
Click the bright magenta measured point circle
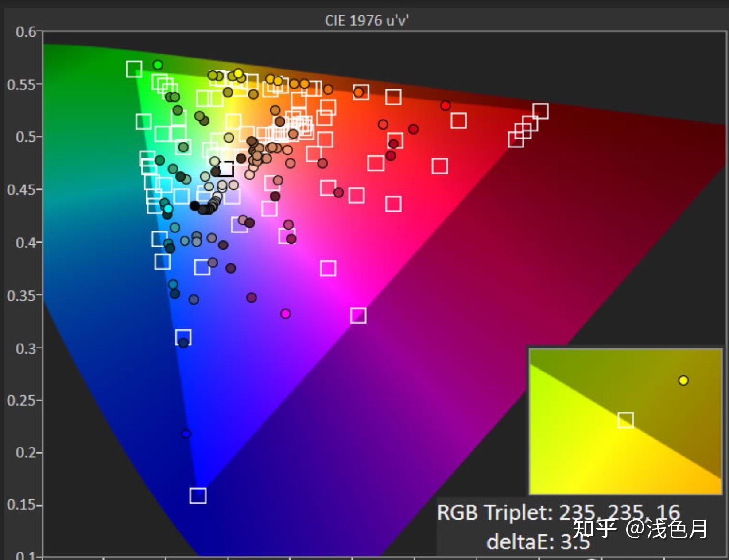pyautogui.click(x=286, y=313)
